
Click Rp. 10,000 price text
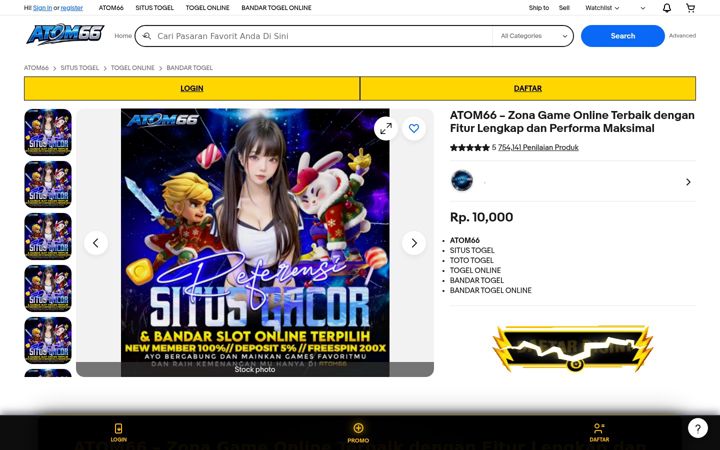481,217
